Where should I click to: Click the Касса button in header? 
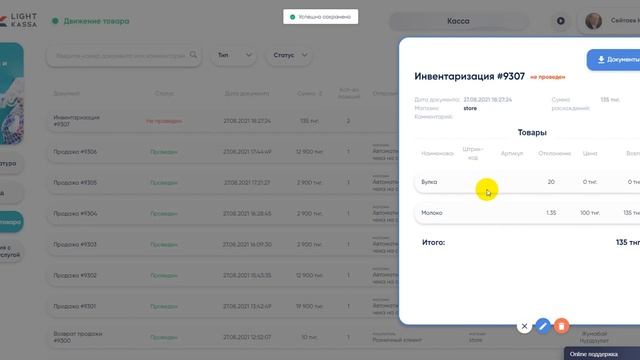[458, 21]
